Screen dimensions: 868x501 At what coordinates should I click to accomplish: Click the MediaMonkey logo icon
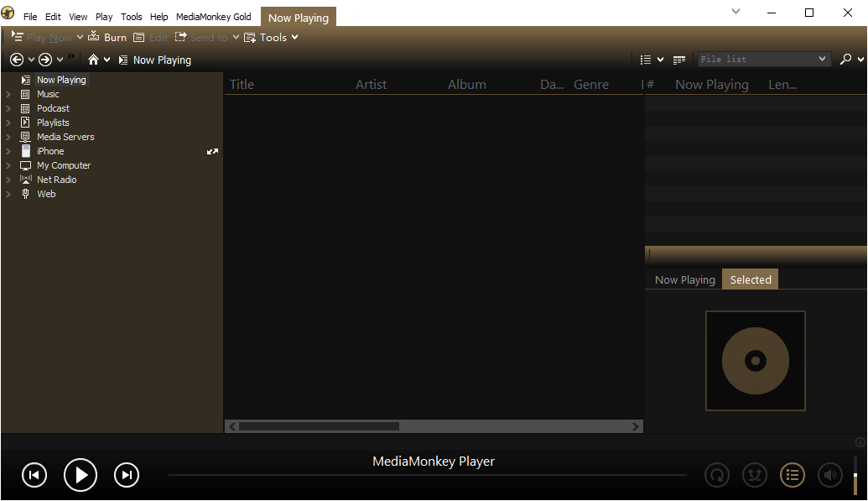point(8,13)
